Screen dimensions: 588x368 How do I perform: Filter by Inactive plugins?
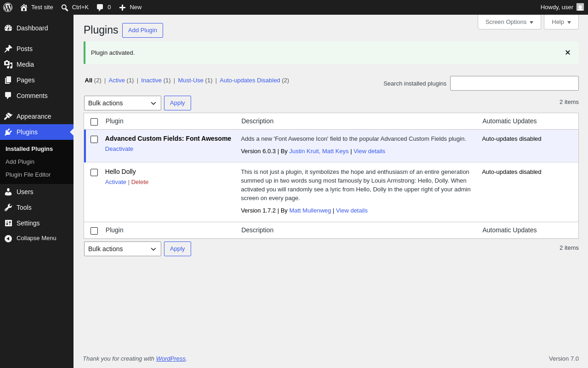click(151, 80)
